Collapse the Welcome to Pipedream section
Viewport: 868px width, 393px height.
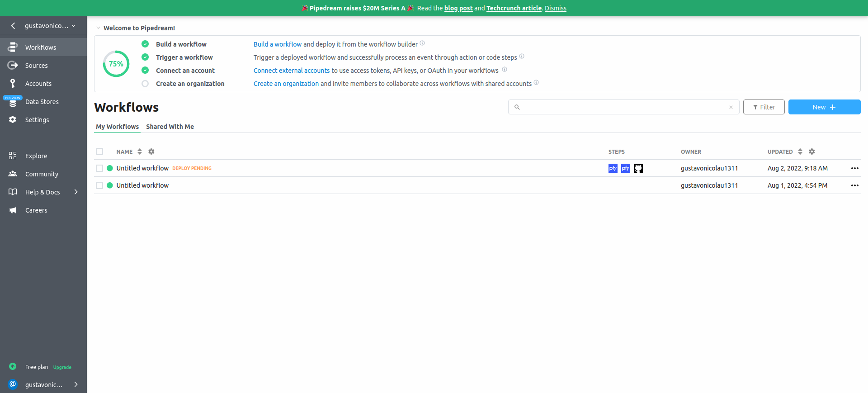tap(98, 28)
